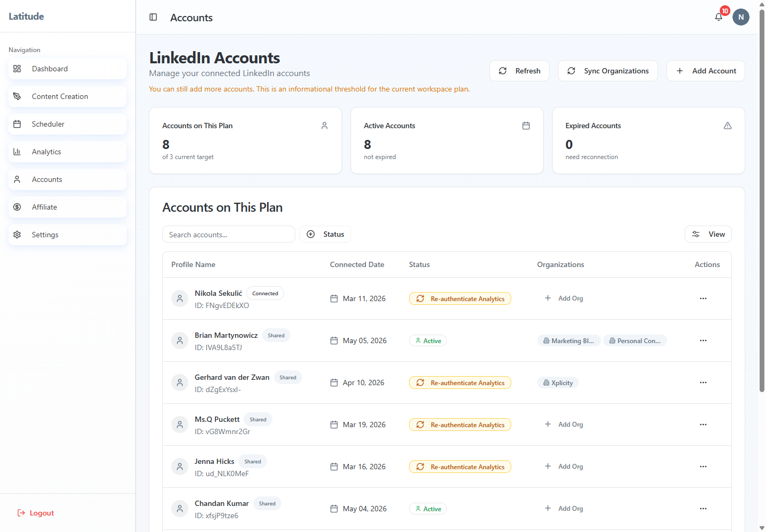Open actions menu for Chandan Kumar
The height and width of the screenshot is (532, 766).
703,509
